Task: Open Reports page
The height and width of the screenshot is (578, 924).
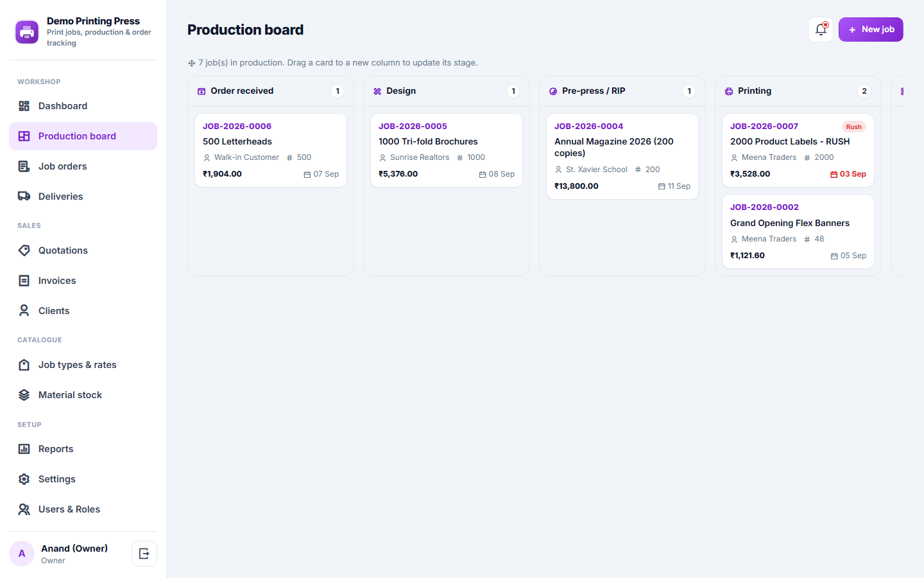Action: point(83,449)
